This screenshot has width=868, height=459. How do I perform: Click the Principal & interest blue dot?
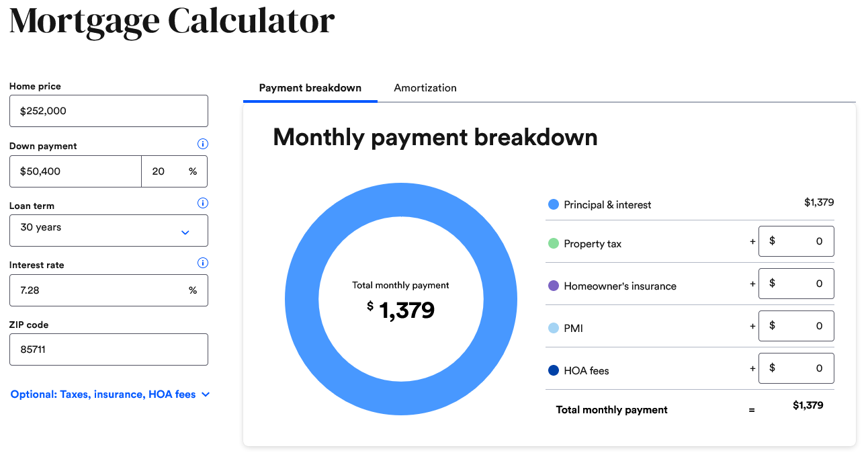click(x=554, y=204)
